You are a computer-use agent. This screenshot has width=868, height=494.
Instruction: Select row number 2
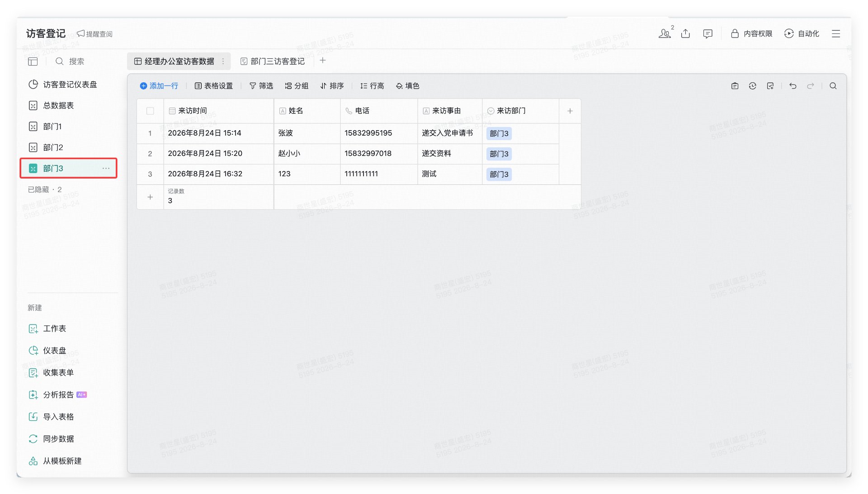tap(150, 154)
